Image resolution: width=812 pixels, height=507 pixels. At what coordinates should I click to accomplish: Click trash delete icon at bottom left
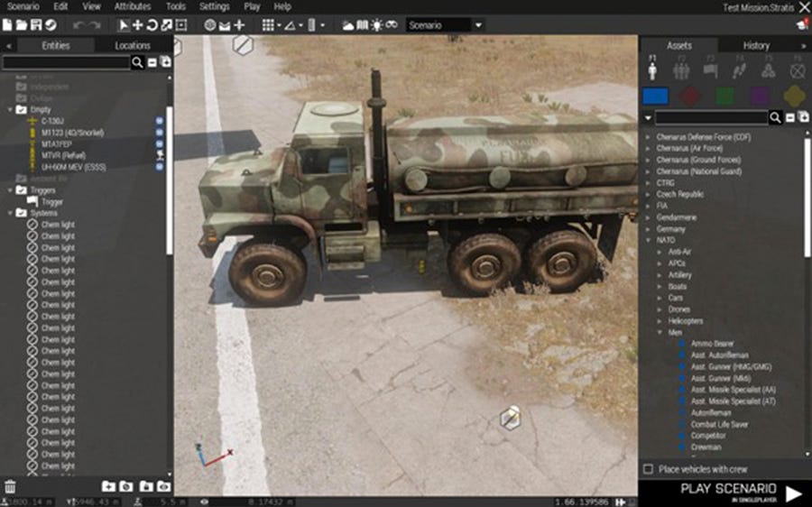10,487
